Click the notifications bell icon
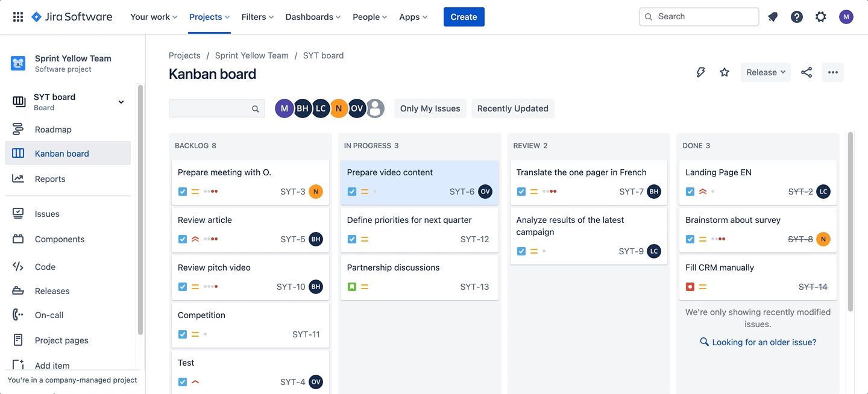The image size is (868, 394). 773,17
